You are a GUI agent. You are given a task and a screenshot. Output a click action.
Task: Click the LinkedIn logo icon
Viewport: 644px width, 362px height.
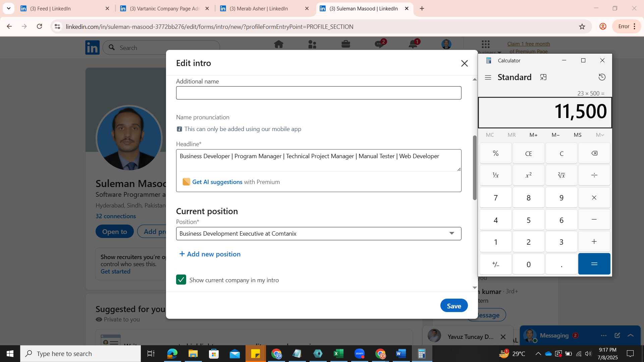click(x=92, y=48)
